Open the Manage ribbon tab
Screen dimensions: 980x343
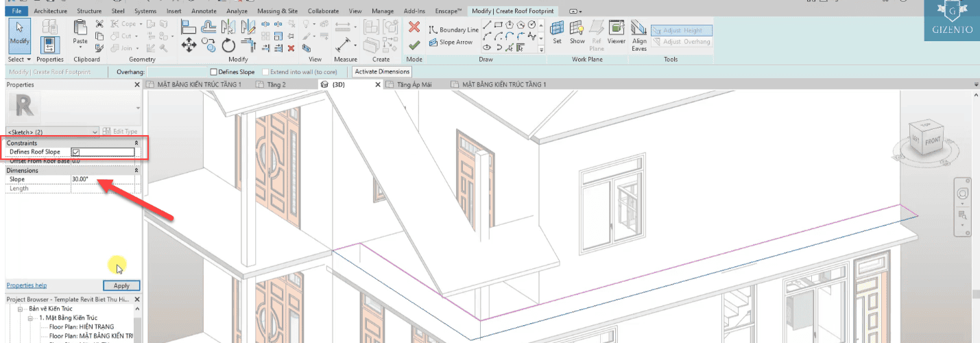(x=383, y=12)
